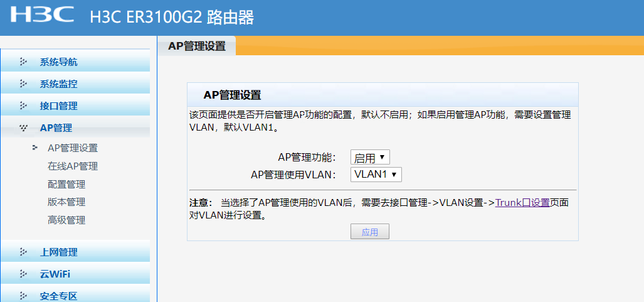Viewport: 644px width, 302px height.
Task: Expand arrow icon beside 安全专区
Action: [23, 296]
